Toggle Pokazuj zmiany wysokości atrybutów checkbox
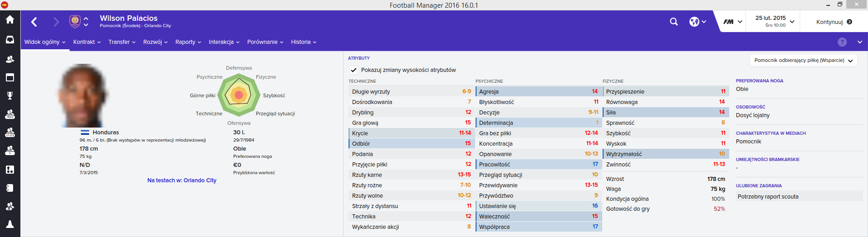 click(354, 70)
